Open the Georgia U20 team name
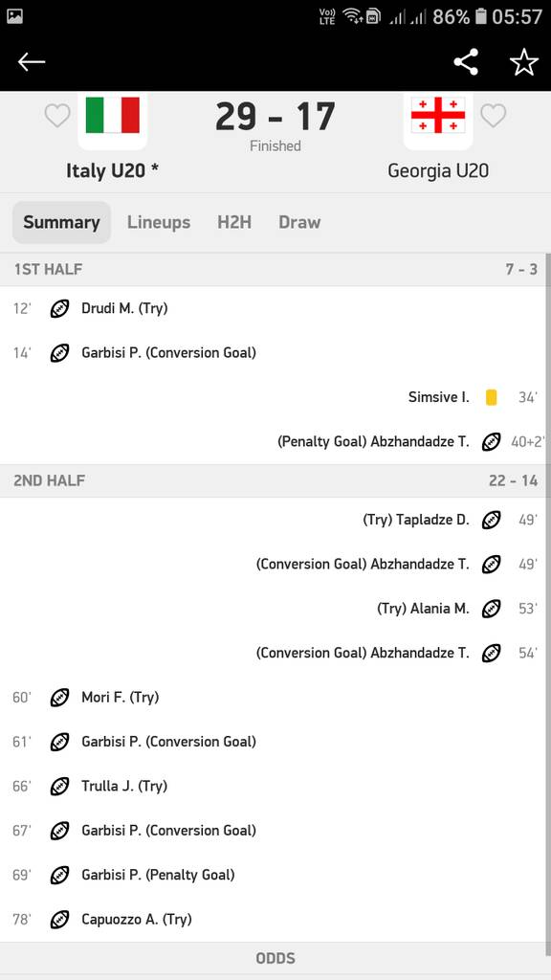 click(x=438, y=170)
